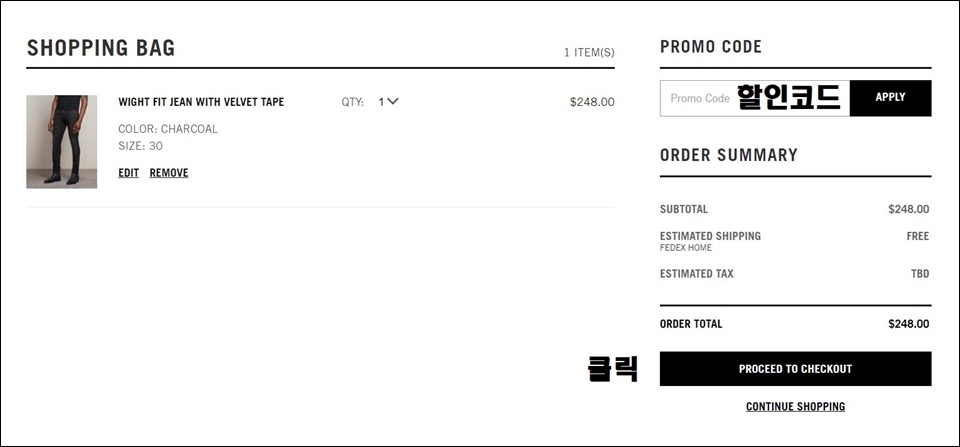Apply the promo code
Image resolution: width=960 pixels, height=447 pixels.
pyautogui.click(x=890, y=98)
